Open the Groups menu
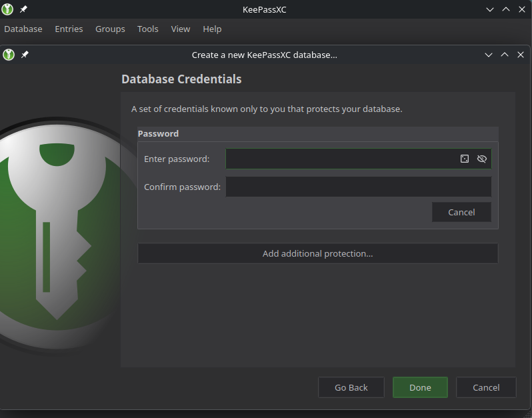This screenshot has width=532, height=418. (x=110, y=29)
